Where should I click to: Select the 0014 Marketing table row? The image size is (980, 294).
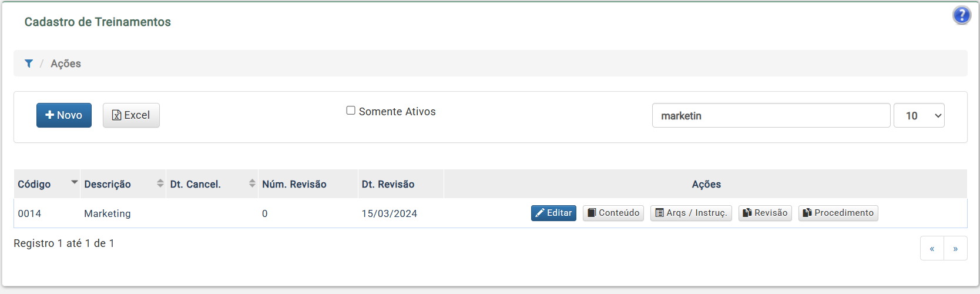(x=491, y=213)
